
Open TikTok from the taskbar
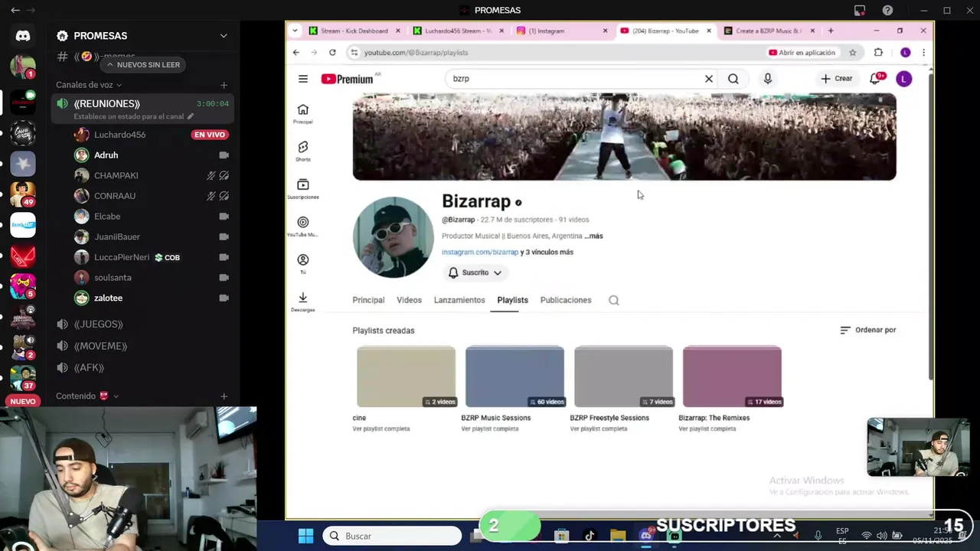[590, 536]
